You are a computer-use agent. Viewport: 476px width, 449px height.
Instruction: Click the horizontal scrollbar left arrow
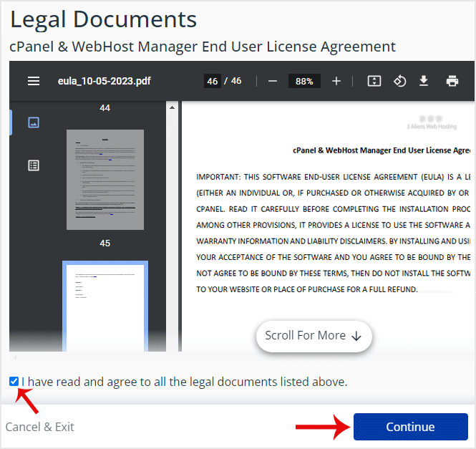point(14,357)
